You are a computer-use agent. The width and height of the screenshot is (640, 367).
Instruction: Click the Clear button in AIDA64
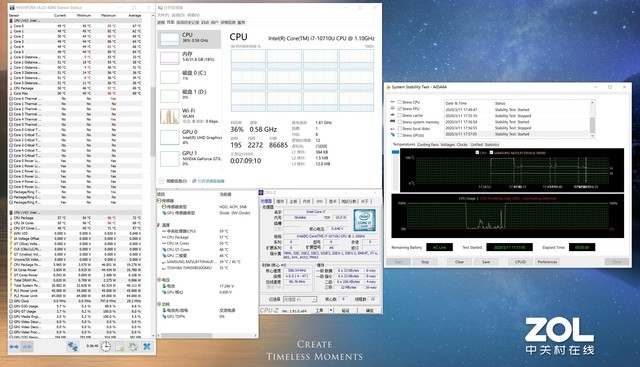click(x=459, y=262)
